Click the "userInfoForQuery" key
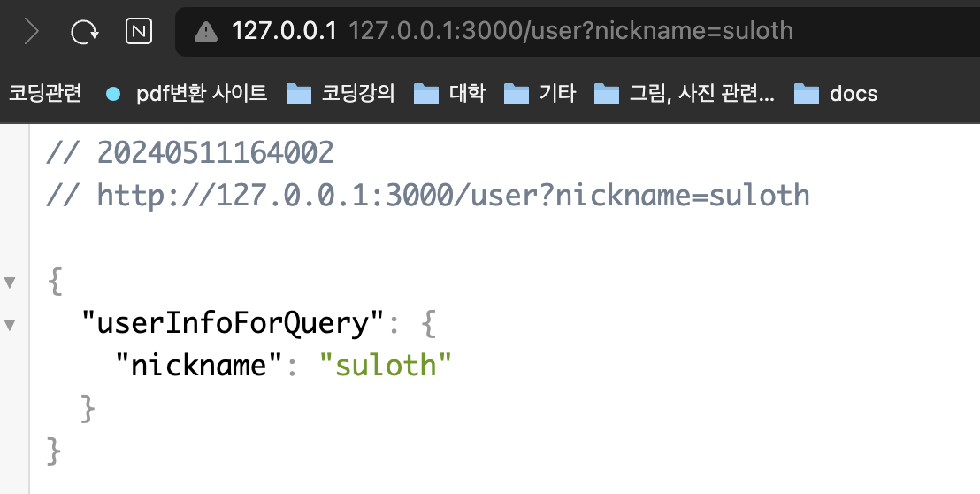Image resolution: width=980 pixels, height=494 pixels. pyautogui.click(x=232, y=323)
